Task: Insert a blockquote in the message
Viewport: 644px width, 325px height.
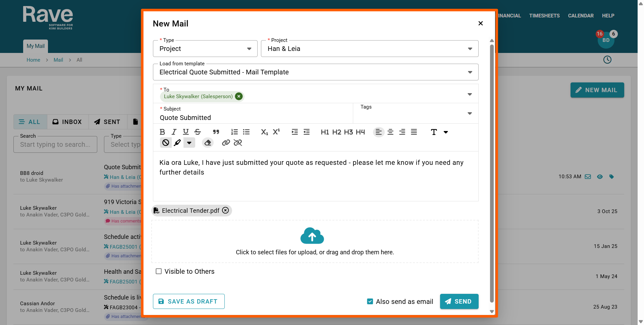Action: (x=216, y=132)
